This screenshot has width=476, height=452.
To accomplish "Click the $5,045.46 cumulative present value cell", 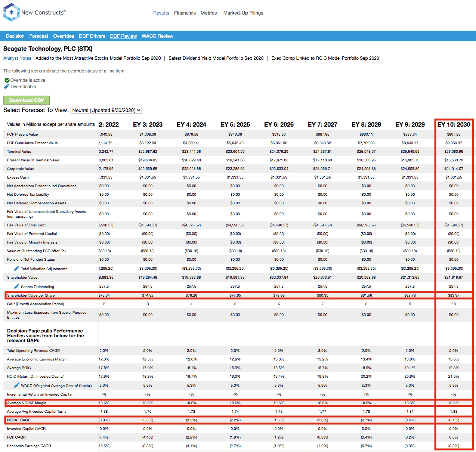I will click(x=235, y=143).
